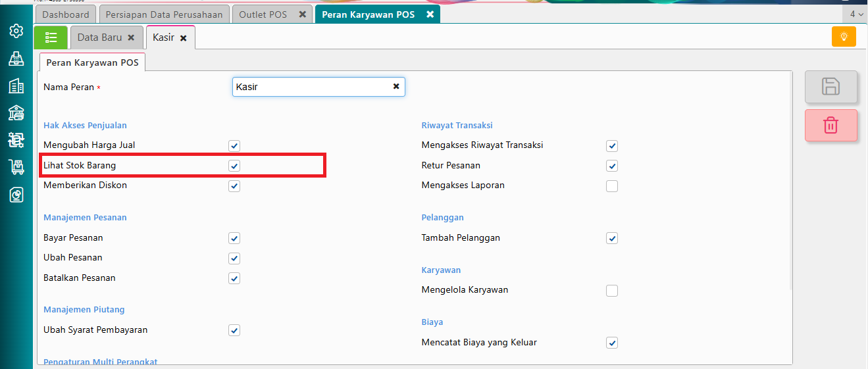Open the building ledger sidebar icon

16,86
